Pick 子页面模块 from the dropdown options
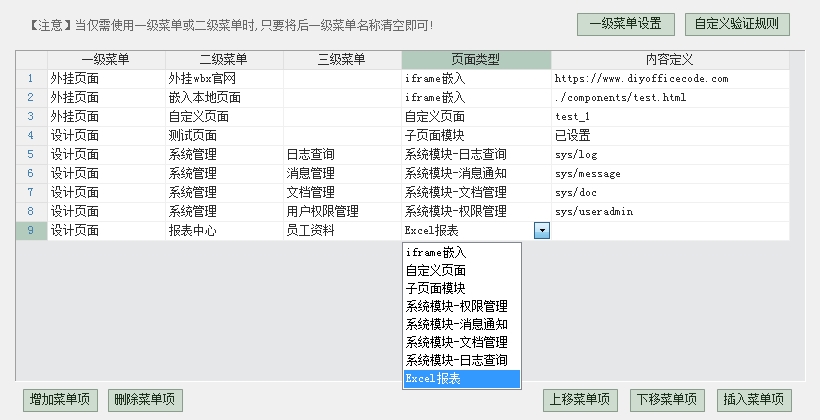Image resolution: width=820 pixels, height=420 pixels. click(462, 288)
